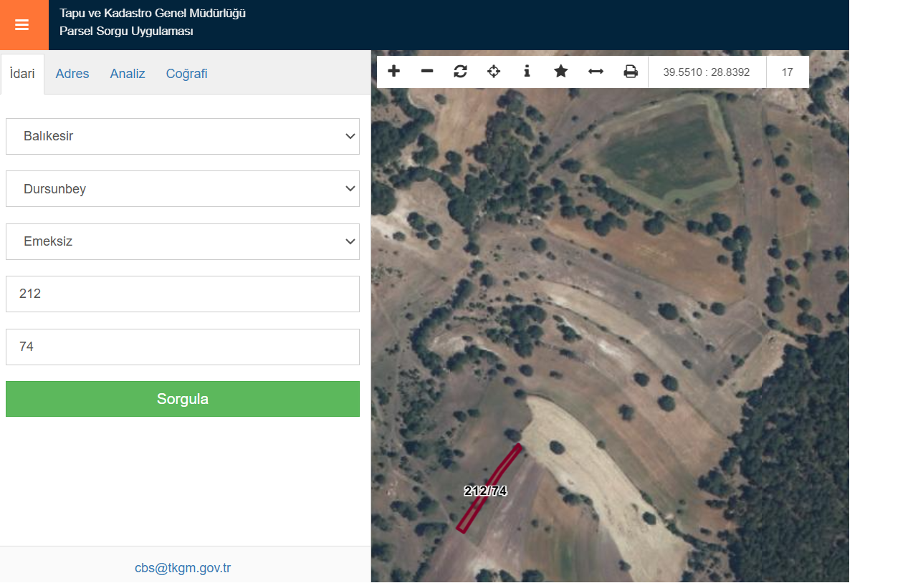Expand the Emeksiz neighborhood dropdown
This screenshot has height=588, width=918.
pyautogui.click(x=183, y=241)
